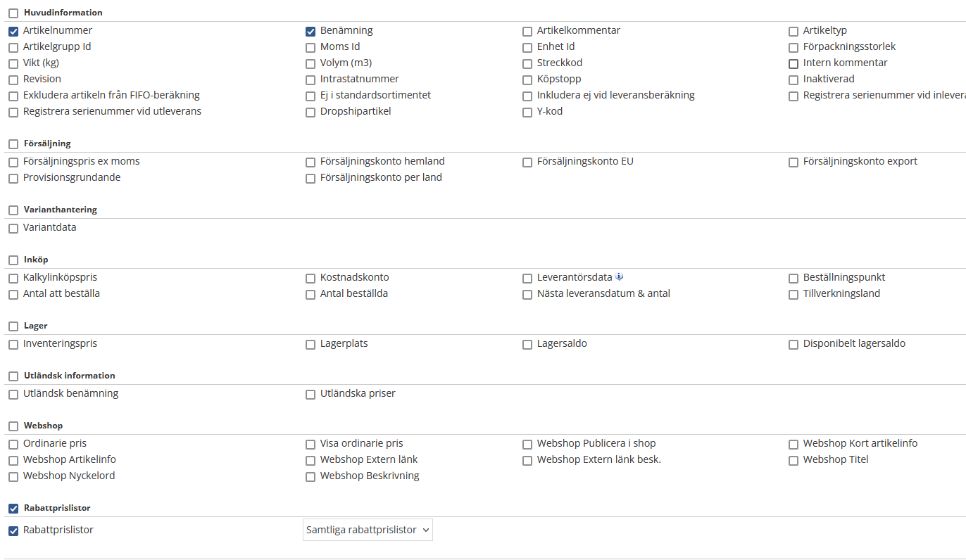Viewport: 966px width, 560px height.
Task: Toggle the Webshop section header checkbox
Action: [13, 426]
